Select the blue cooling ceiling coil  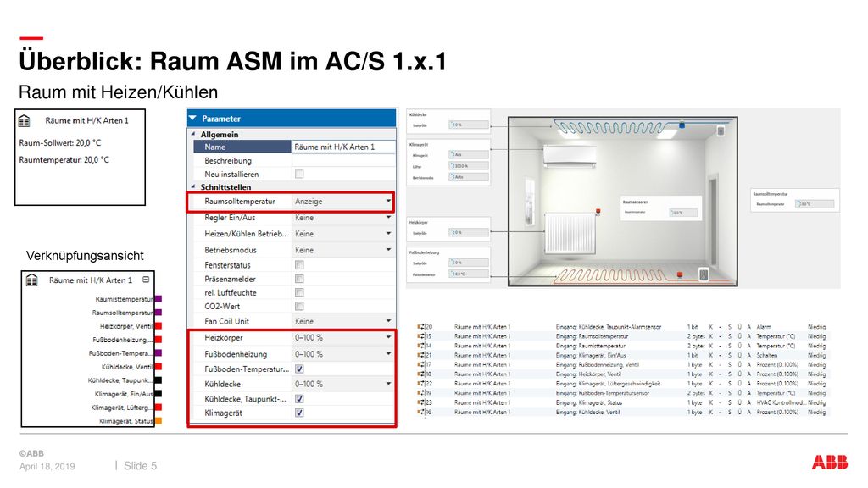pos(614,127)
